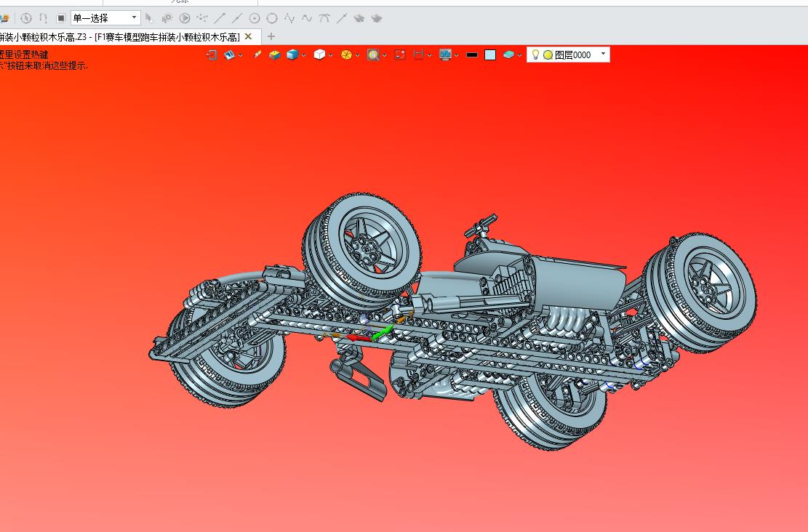
Task: Expand the teal layer slab dropdown arrow
Action: (519, 55)
